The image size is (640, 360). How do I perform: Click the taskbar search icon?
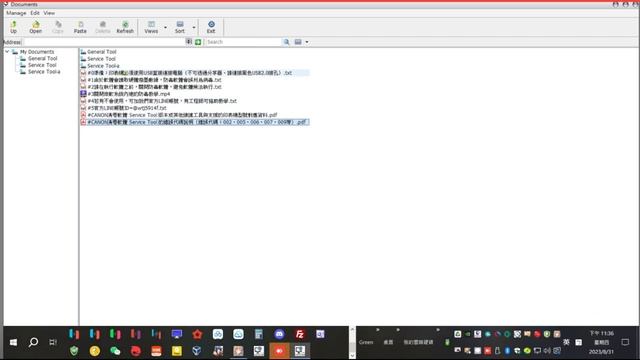[x=33, y=342]
